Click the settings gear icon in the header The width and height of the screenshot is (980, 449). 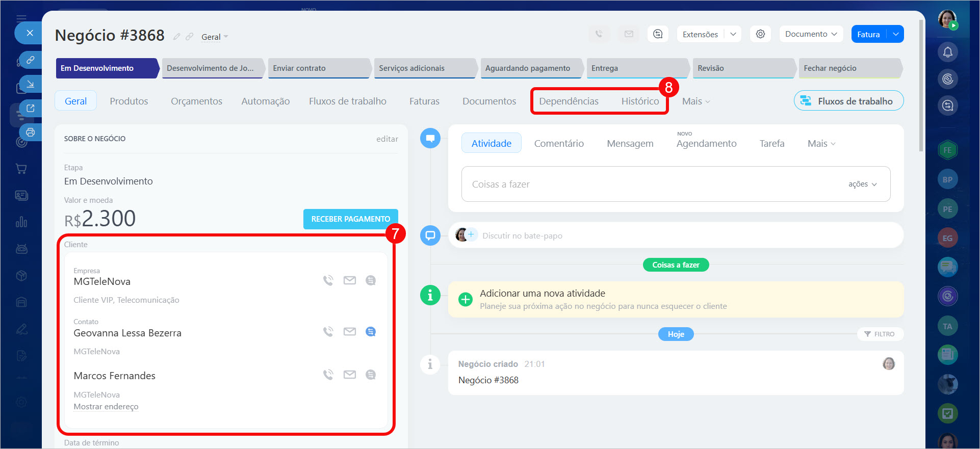point(760,34)
